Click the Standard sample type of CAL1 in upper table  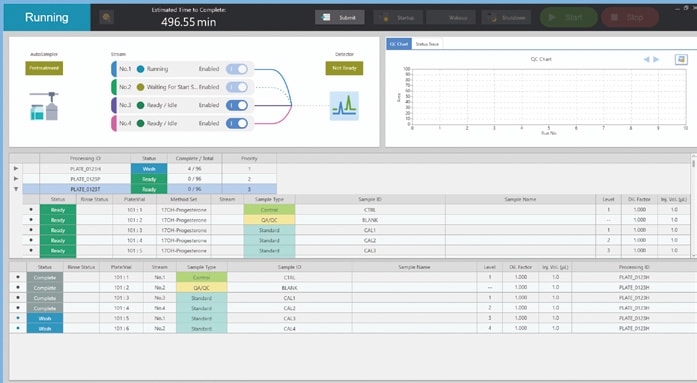(x=269, y=230)
